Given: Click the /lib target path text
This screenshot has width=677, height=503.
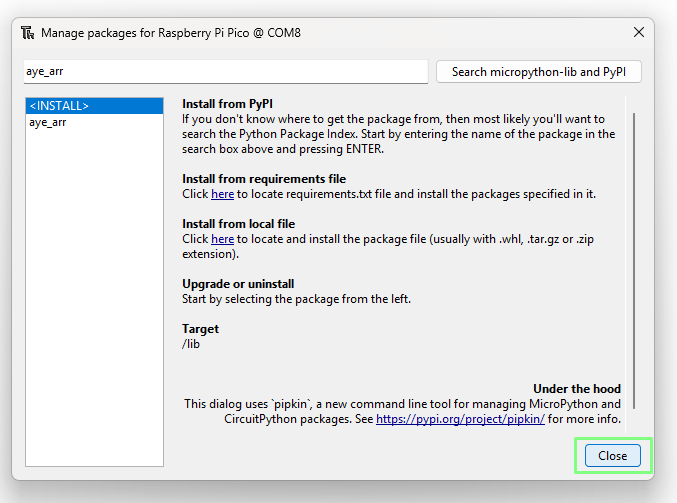Looking at the screenshot, I should pos(191,344).
